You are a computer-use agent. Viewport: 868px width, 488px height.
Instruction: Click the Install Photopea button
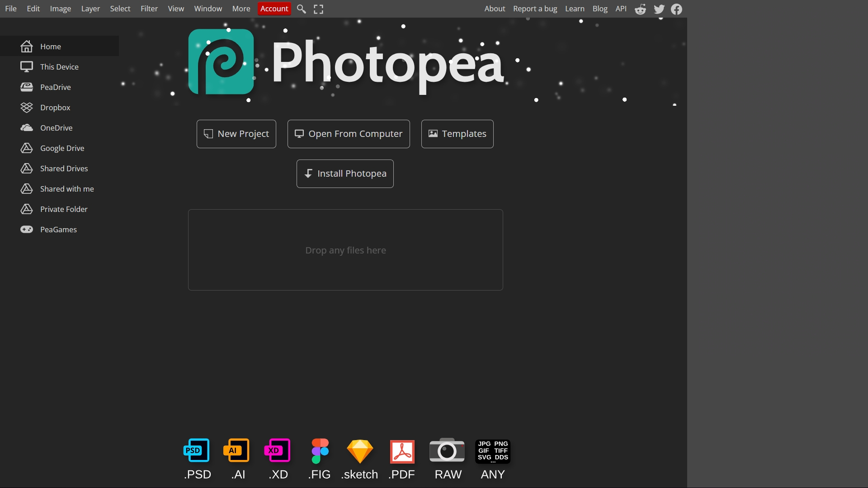pyautogui.click(x=345, y=174)
